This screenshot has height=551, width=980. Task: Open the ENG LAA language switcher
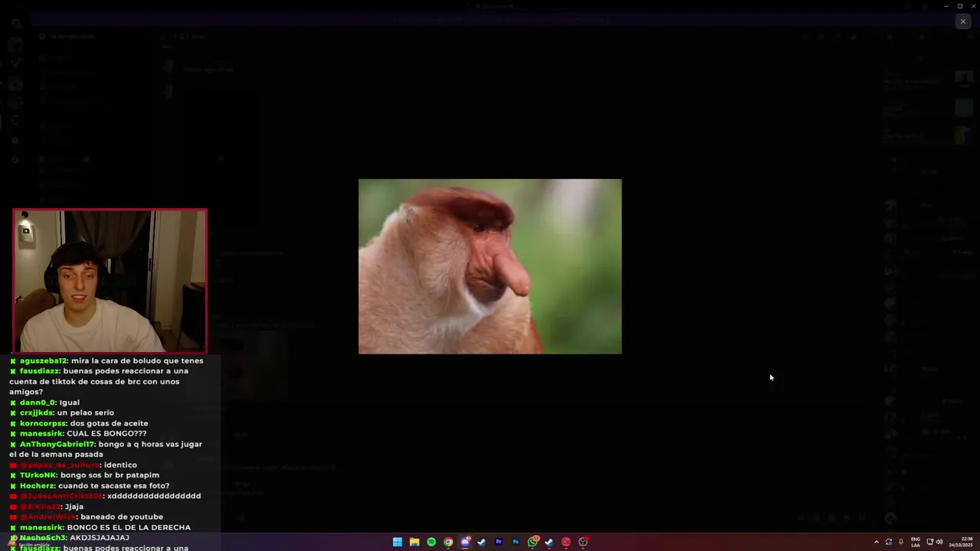tap(915, 542)
